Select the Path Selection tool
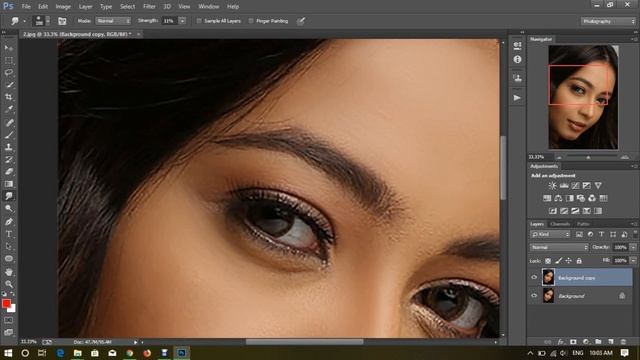640x360 pixels. pyautogui.click(x=9, y=246)
